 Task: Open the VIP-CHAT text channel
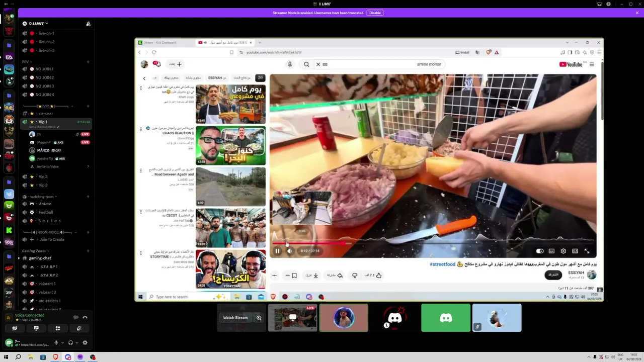[55, 114]
